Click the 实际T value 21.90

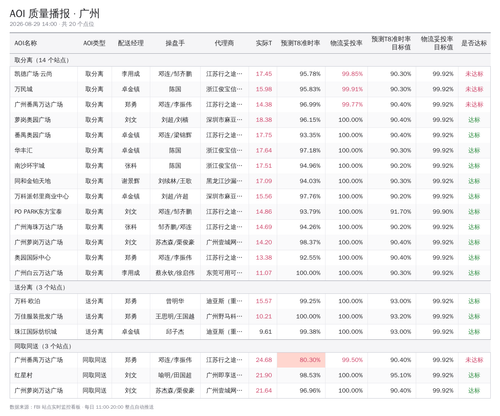(264, 375)
